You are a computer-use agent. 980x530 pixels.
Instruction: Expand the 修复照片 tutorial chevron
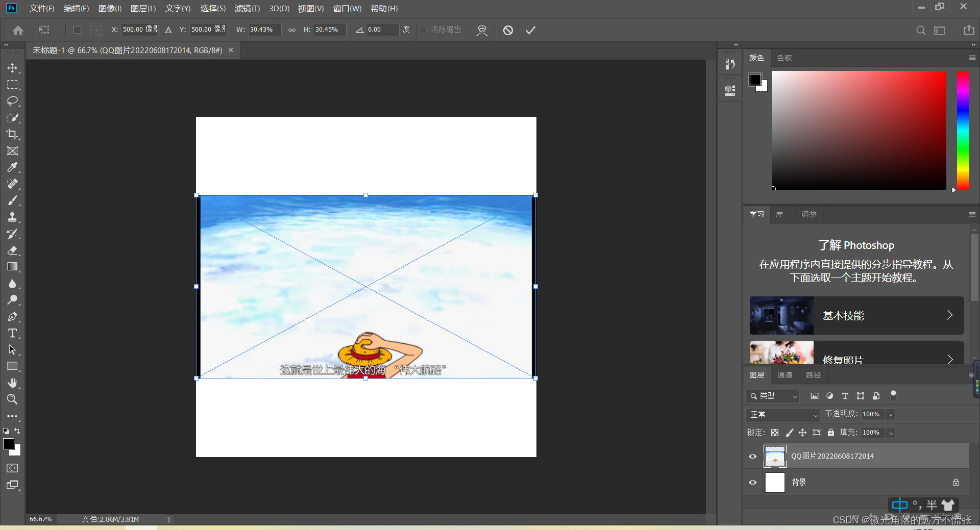950,359
